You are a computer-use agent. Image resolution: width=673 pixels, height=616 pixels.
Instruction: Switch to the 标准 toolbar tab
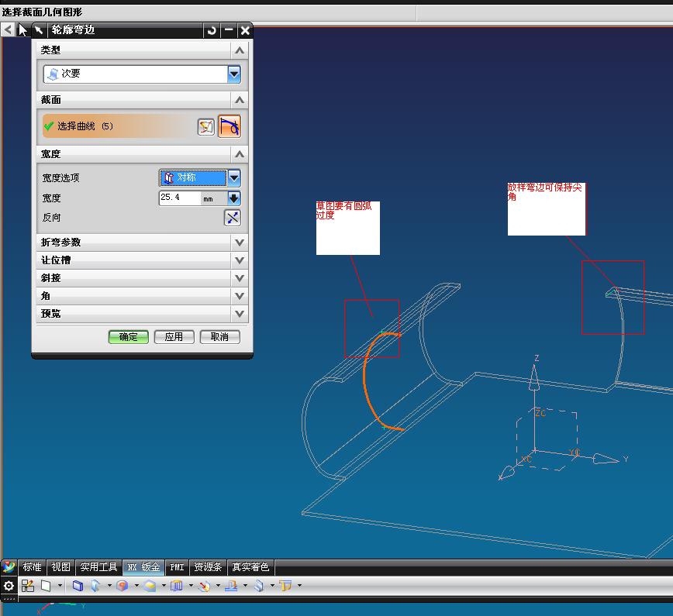click(33, 567)
